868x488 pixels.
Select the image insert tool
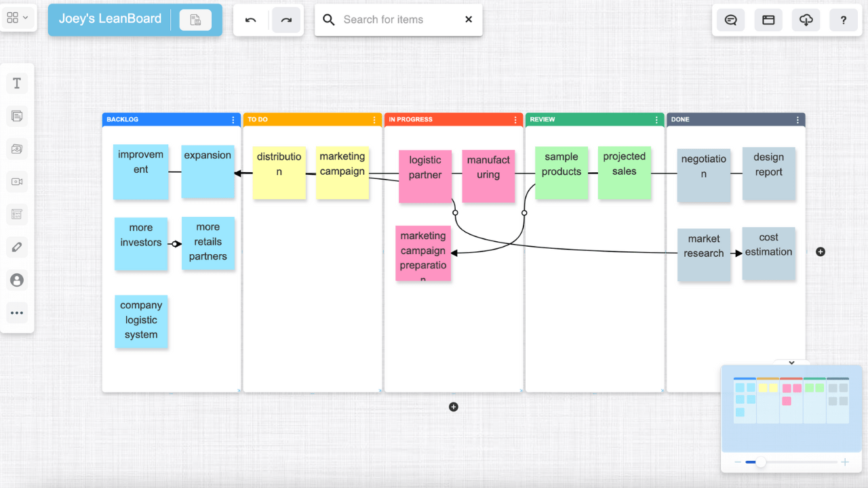[x=16, y=148]
